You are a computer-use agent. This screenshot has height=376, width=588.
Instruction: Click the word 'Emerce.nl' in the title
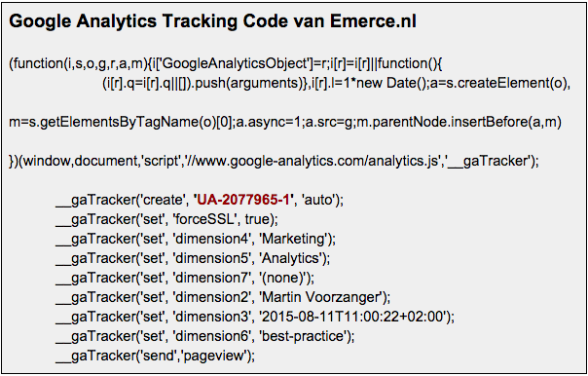(x=373, y=21)
